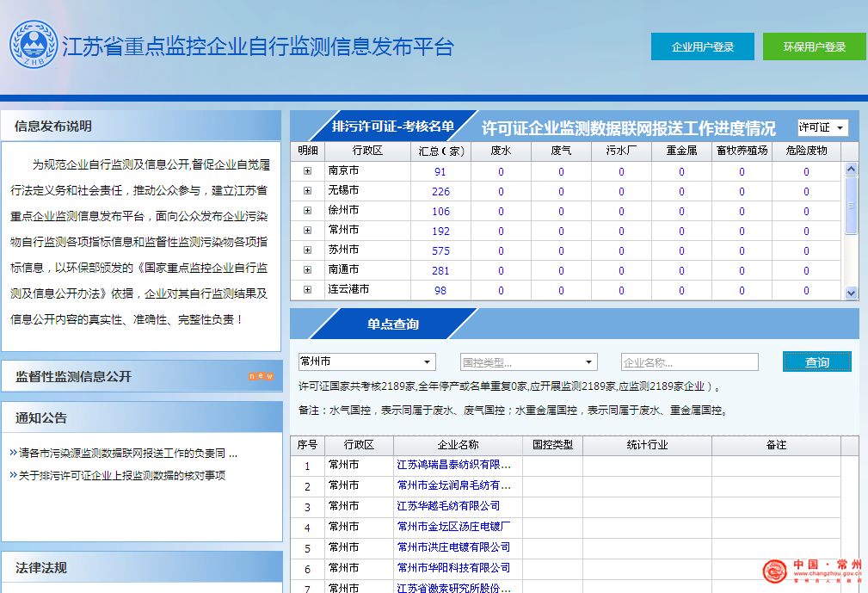Click the progress table scrollbar down arrow

click(851, 293)
